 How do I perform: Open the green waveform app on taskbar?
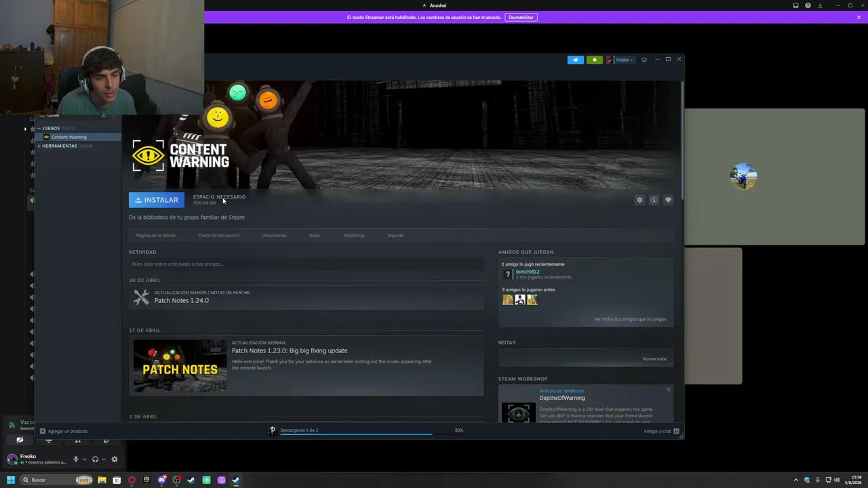[x=206, y=480]
